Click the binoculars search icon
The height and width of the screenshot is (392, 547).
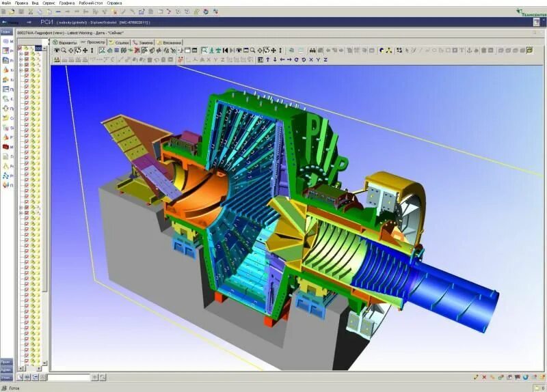coord(312,51)
